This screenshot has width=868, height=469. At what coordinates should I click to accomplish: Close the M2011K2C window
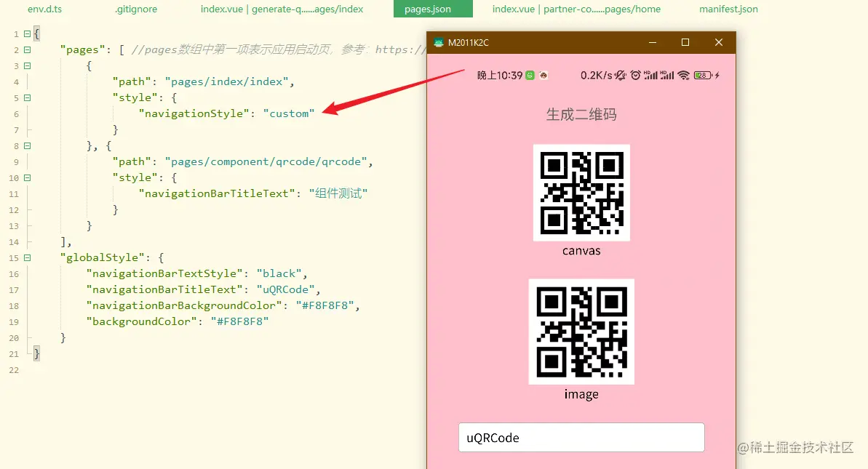(719, 43)
